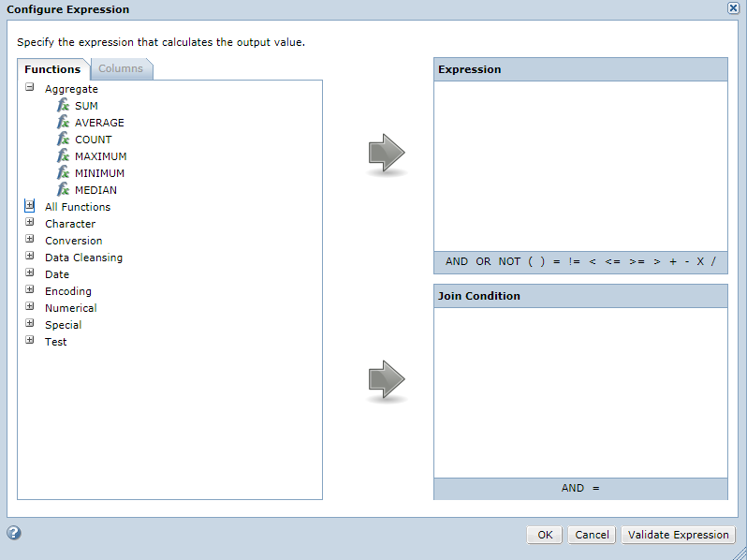Select the AVERAGE function
Screen dimensions: 747x560
(x=99, y=123)
